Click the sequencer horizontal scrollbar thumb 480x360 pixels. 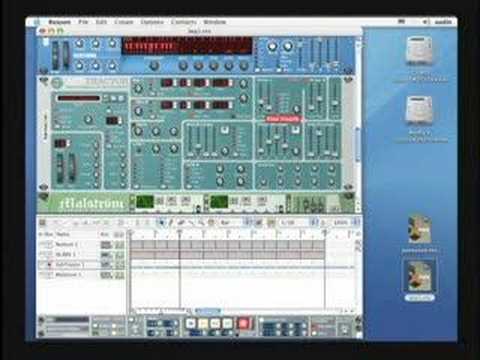[208, 311]
